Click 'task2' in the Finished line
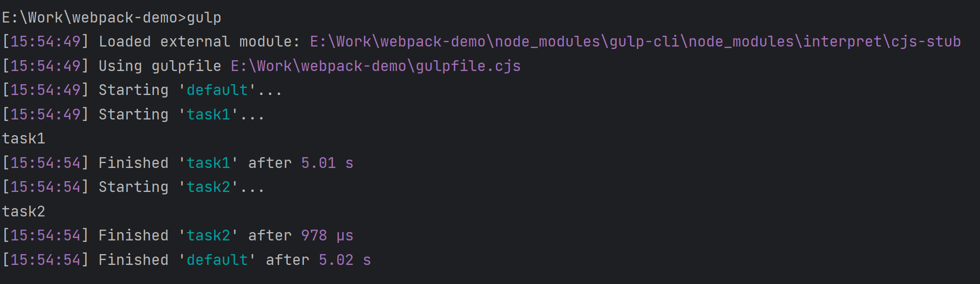Viewport: 980px width, 284px height. coord(208,236)
